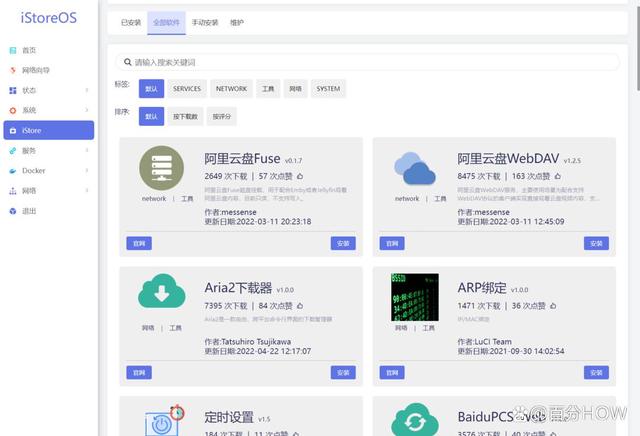Select the 全部软件 tab
640x436 pixels.
pyautogui.click(x=167, y=23)
